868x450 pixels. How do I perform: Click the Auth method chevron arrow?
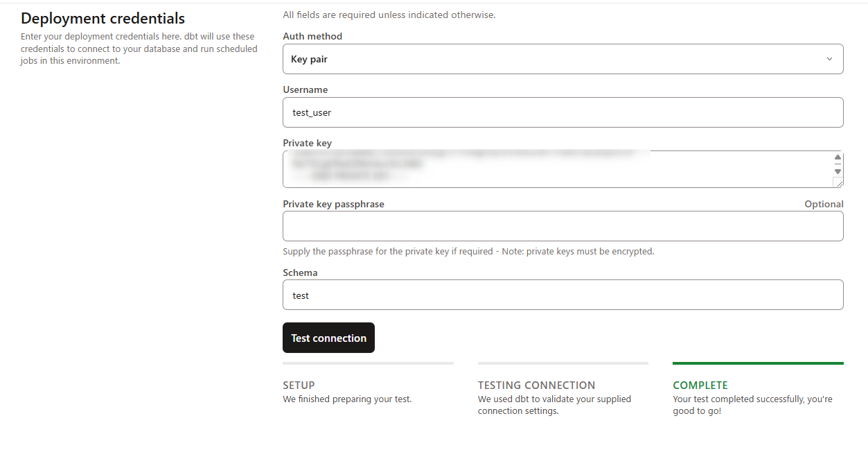point(829,59)
